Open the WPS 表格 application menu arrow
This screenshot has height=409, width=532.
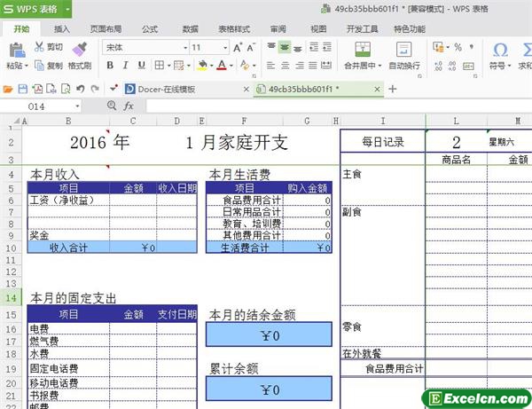click(x=67, y=9)
